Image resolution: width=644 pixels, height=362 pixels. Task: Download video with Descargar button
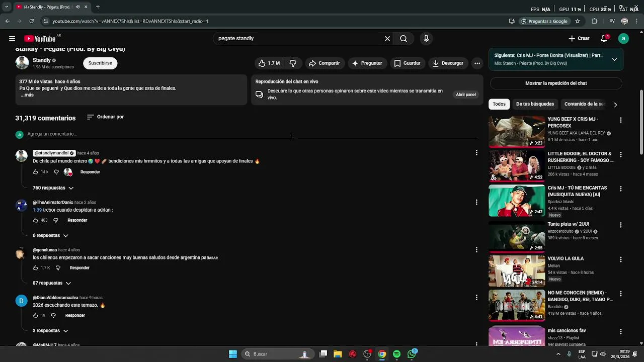pyautogui.click(x=448, y=63)
